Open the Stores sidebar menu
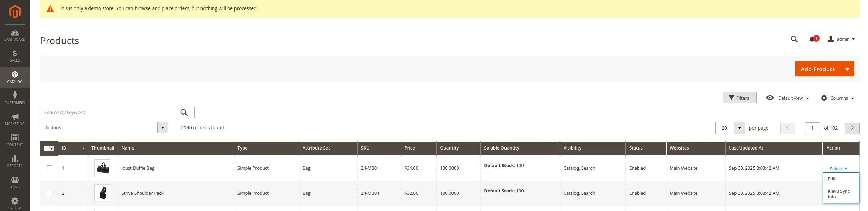The image size is (868, 211). (15, 182)
